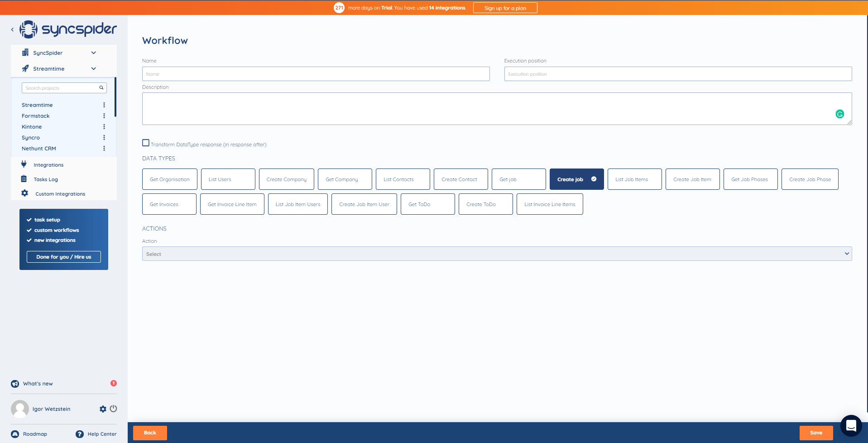Image resolution: width=868 pixels, height=443 pixels.
Task: Focus the workflow Name input field
Action: (316, 74)
